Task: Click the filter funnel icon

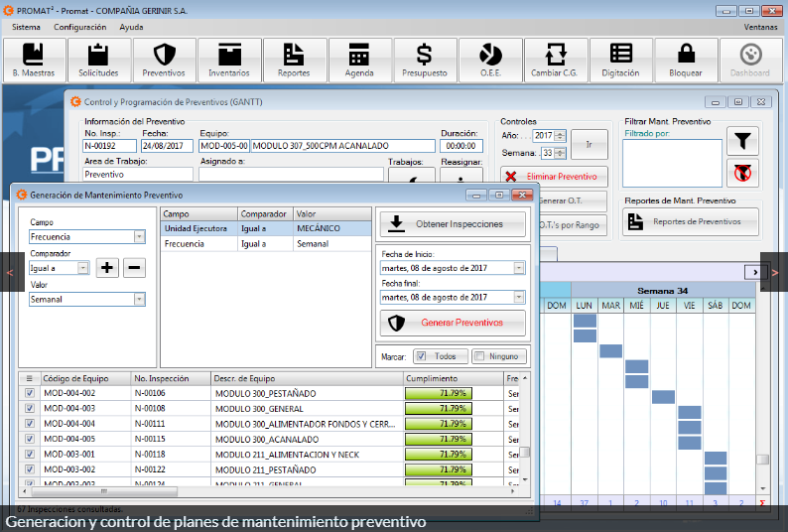Action: 742,140
